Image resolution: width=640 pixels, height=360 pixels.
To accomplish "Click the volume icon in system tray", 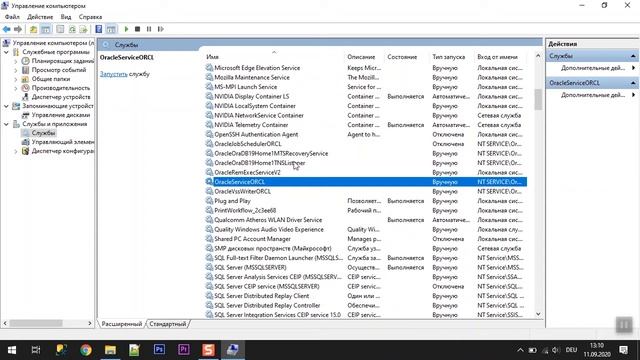I will point(556,350).
